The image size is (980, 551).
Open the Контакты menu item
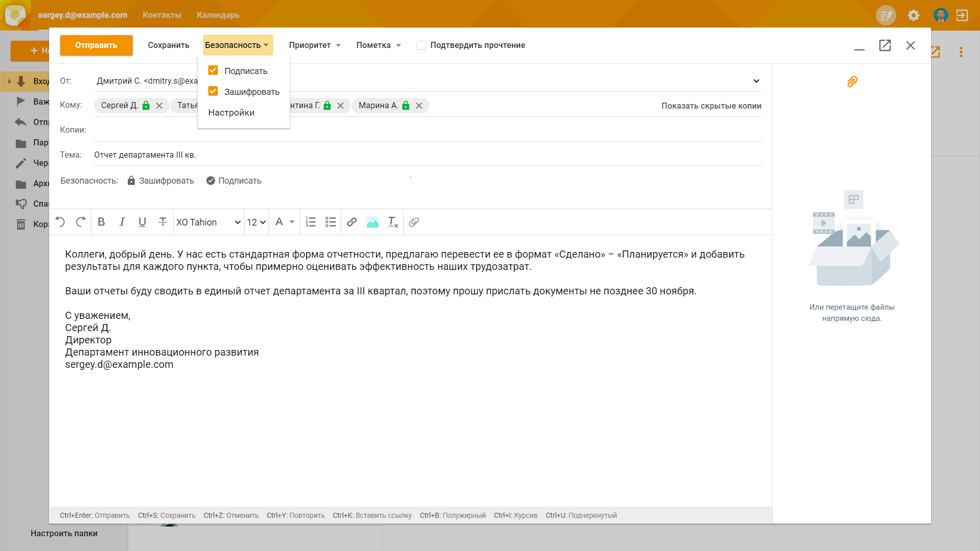coord(162,15)
